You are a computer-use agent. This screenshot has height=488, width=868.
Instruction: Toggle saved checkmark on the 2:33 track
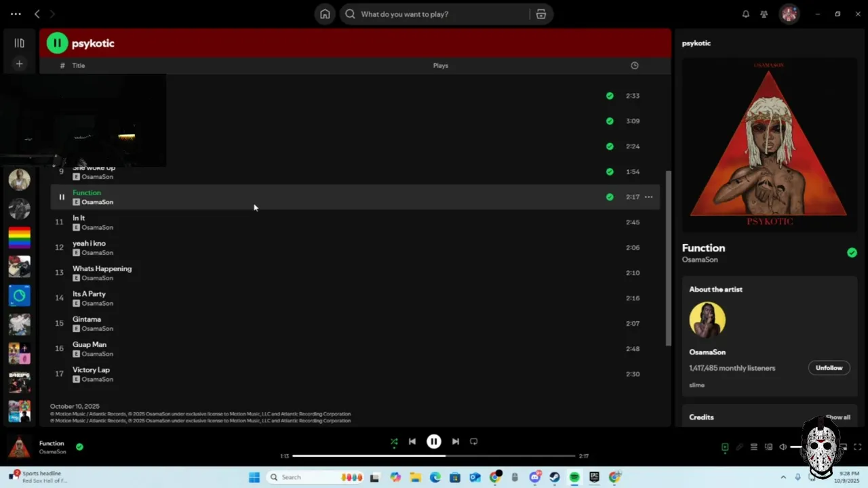point(610,96)
